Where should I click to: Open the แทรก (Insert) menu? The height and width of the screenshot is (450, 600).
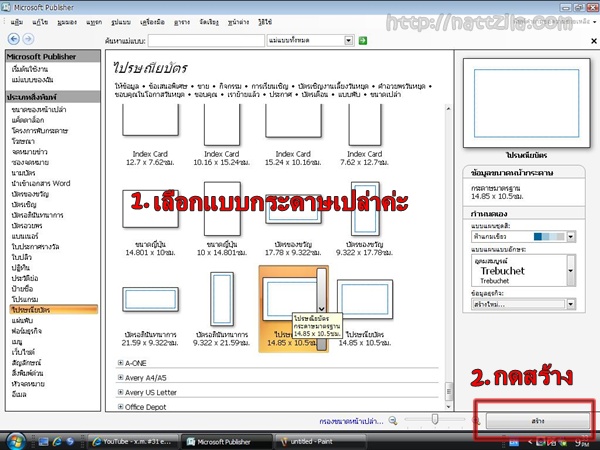tap(94, 22)
